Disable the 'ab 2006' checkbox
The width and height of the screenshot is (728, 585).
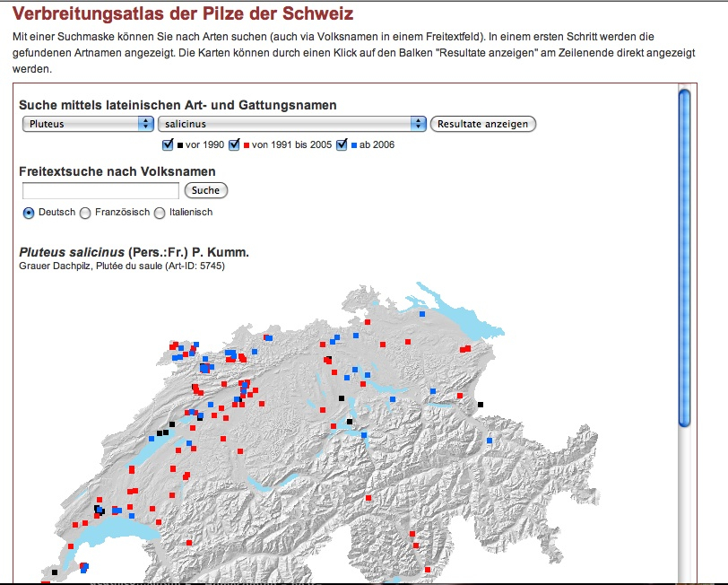click(x=342, y=144)
